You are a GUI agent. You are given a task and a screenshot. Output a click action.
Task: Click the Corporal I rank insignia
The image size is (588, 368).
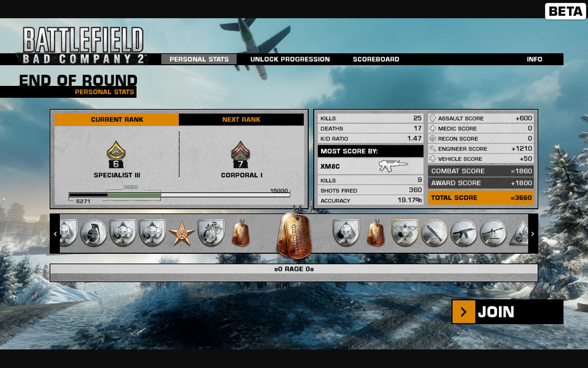click(240, 155)
